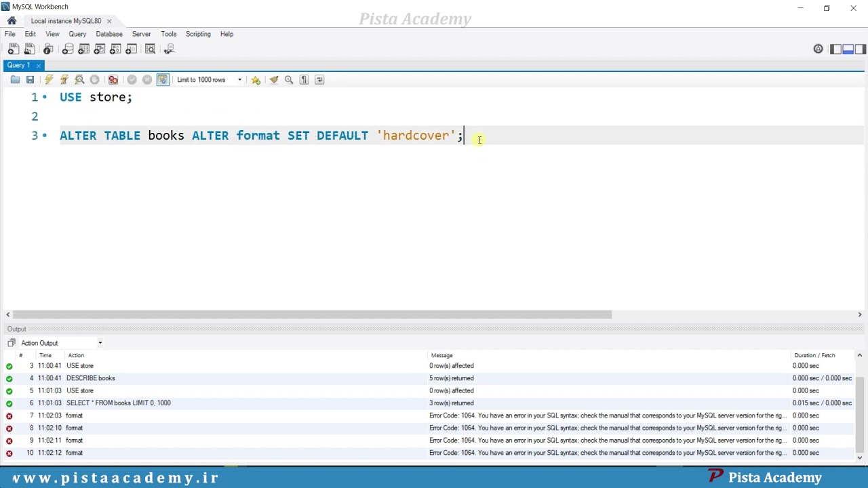Run Explain plan magnifier-lightning icon
This screenshot has height=488, width=868.
click(x=79, y=80)
